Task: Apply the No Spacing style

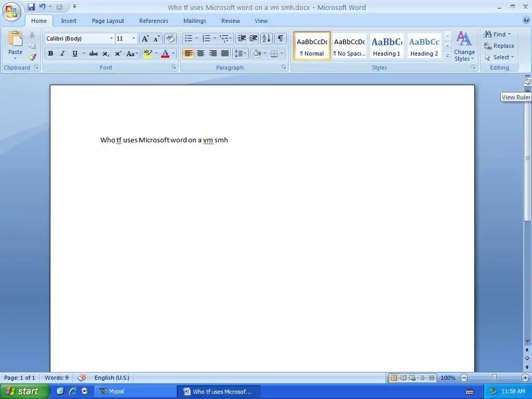Action: point(350,46)
